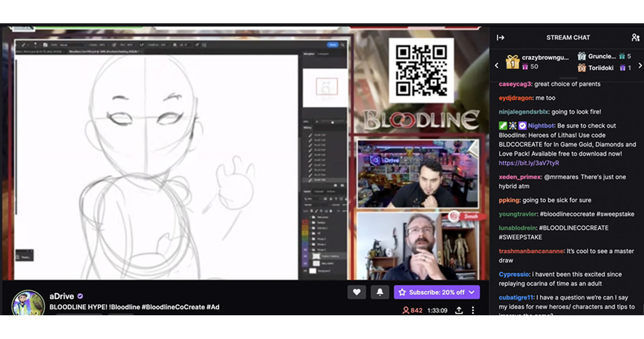Open the Layers panel blend mode dropdown

click(317, 205)
